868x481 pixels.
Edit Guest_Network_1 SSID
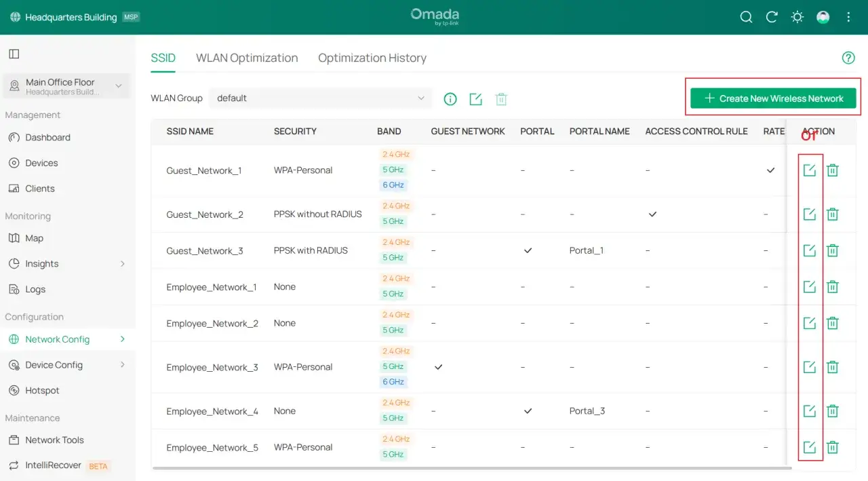(x=809, y=170)
